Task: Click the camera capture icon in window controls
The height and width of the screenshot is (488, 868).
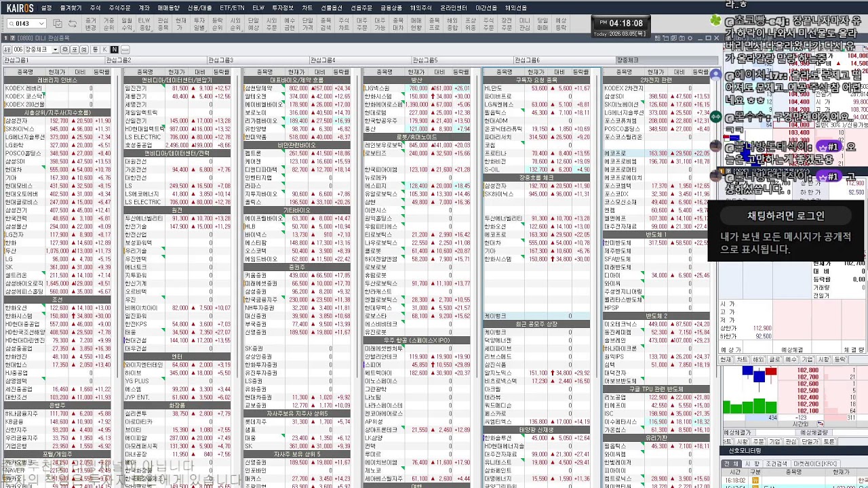Action: click(682, 38)
